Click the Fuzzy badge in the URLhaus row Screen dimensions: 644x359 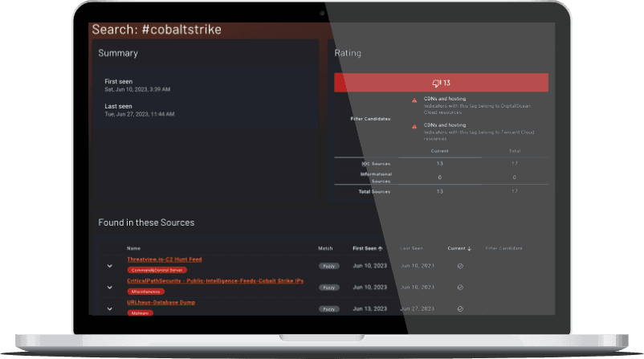329,309
